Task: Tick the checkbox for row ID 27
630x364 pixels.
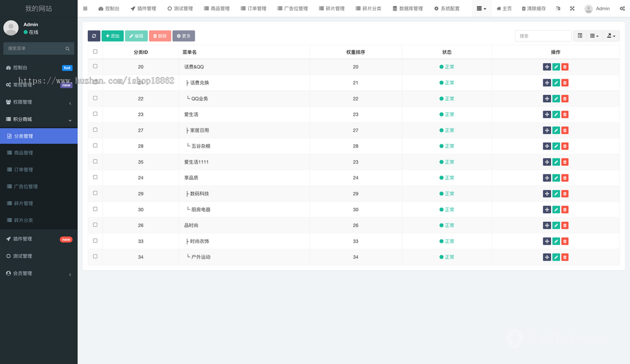Action: click(95, 130)
